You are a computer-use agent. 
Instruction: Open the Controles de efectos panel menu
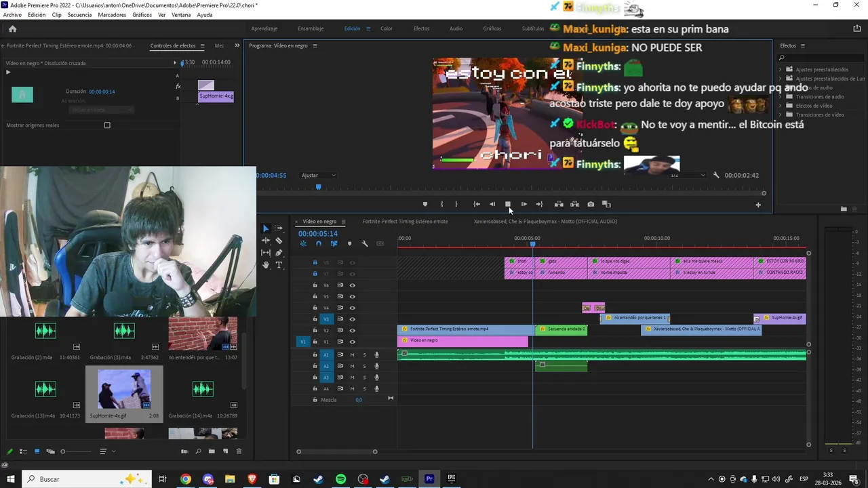coord(202,46)
